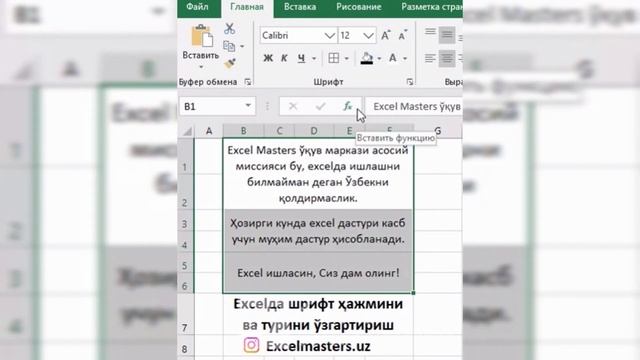The width and height of the screenshot is (640, 360).
Task: Switch to the Разметка страницы tab
Action: coord(431,7)
